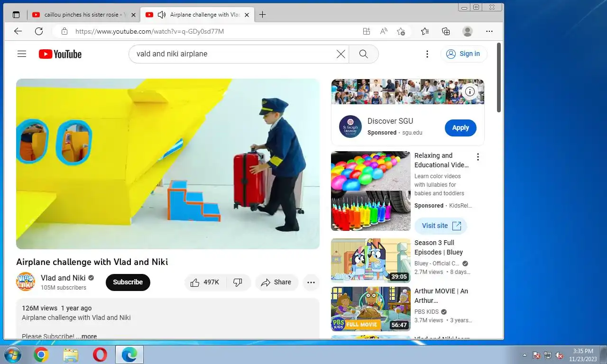The image size is (607, 364).
Task: Go back using the browser back arrow
Action: [18, 31]
